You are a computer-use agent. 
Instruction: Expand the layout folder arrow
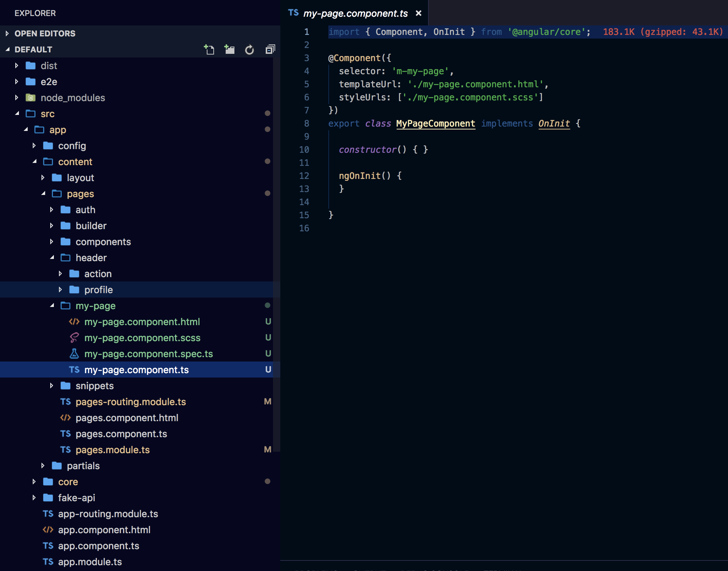point(43,177)
